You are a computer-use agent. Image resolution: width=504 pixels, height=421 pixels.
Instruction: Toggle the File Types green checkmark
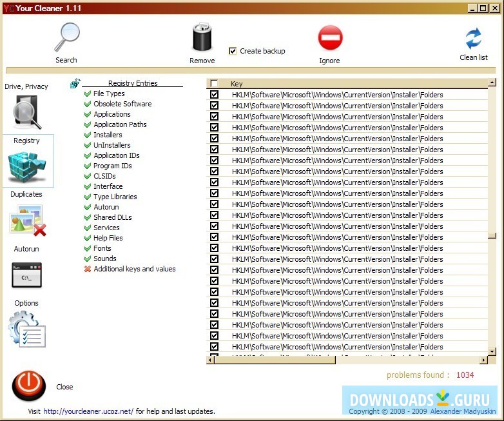(88, 93)
